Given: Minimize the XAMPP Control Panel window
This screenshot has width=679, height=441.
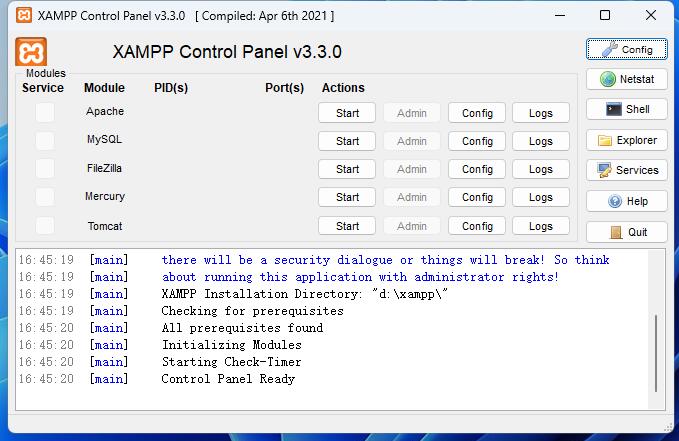Looking at the screenshot, I should coord(560,15).
